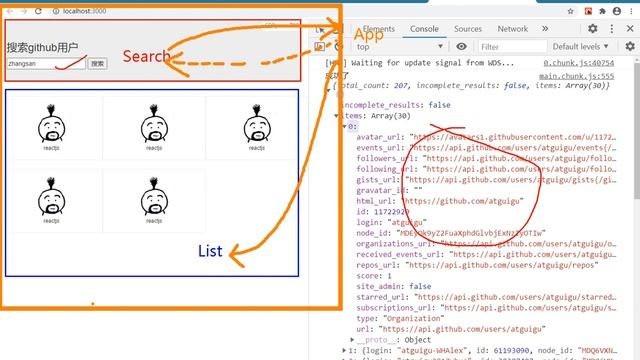The image size is (640, 360).
Task: Switch to the Network tab
Action: click(x=513, y=29)
